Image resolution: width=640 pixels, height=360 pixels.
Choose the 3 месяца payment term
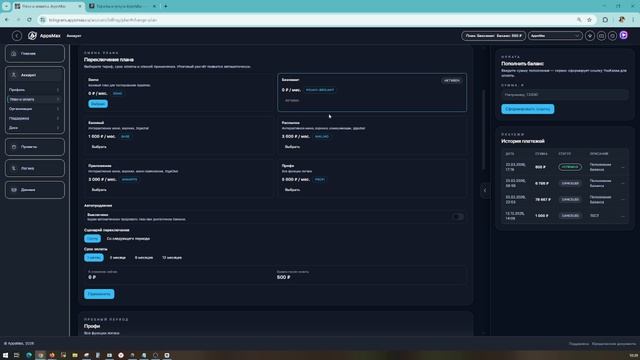pos(118,258)
